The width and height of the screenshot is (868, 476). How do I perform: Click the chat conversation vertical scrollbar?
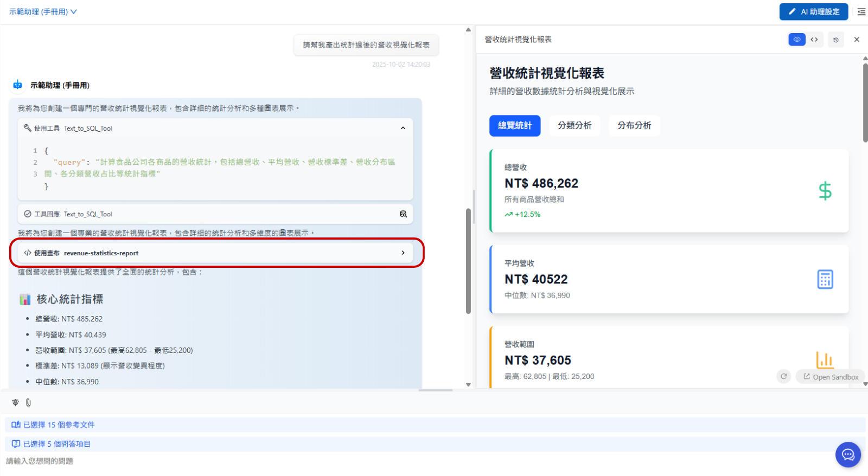click(468, 260)
